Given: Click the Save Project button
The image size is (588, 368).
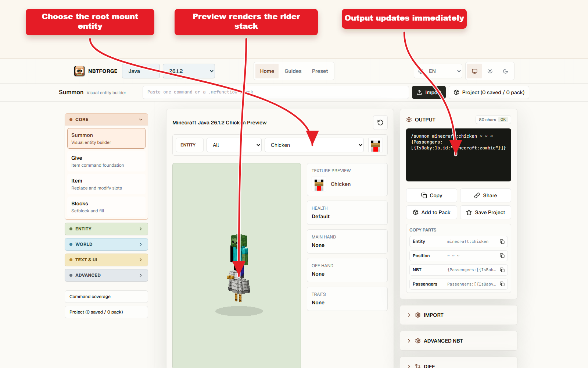Looking at the screenshot, I should tap(485, 212).
